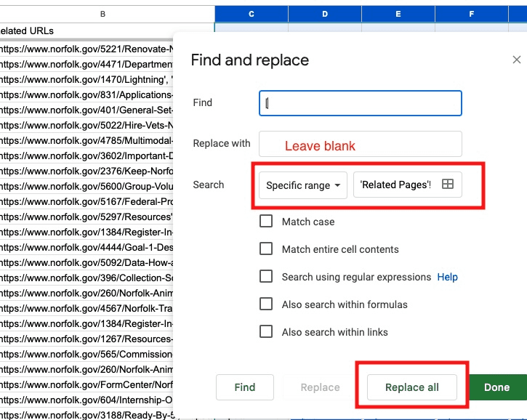527x420 pixels.
Task: Open the regular expressions Help link
Action: (447, 277)
